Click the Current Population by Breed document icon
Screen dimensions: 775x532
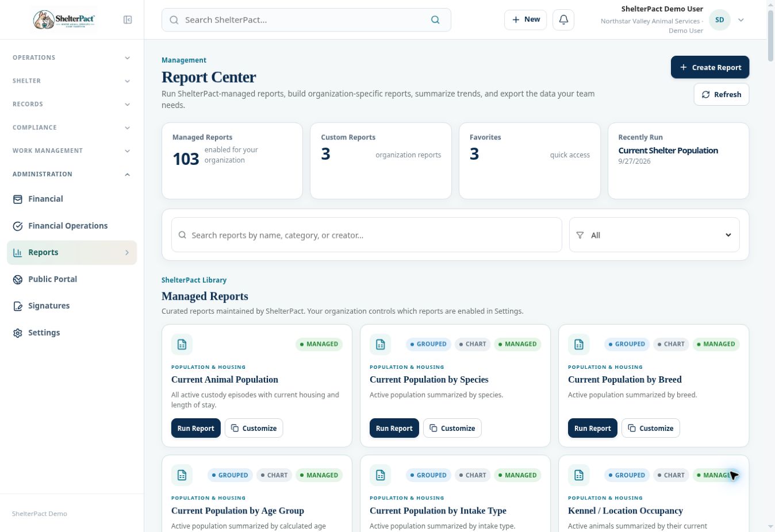pyautogui.click(x=578, y=345)
